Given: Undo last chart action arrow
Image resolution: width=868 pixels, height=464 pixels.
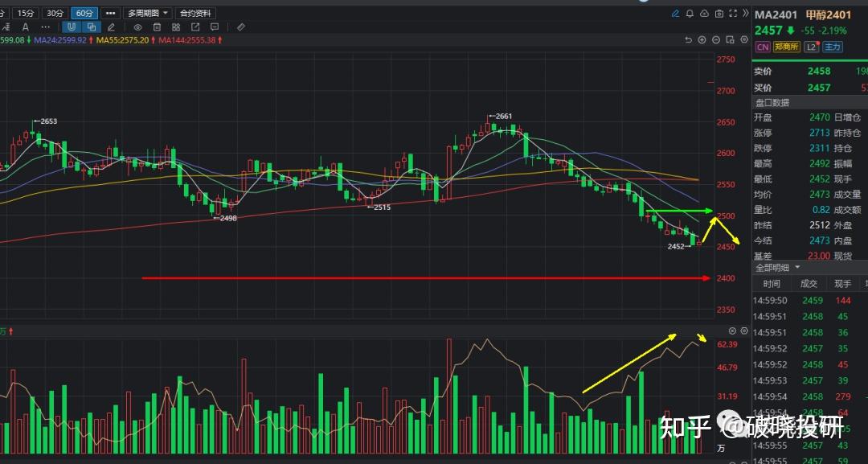Looking at the screenshot, I should point(688,40).
